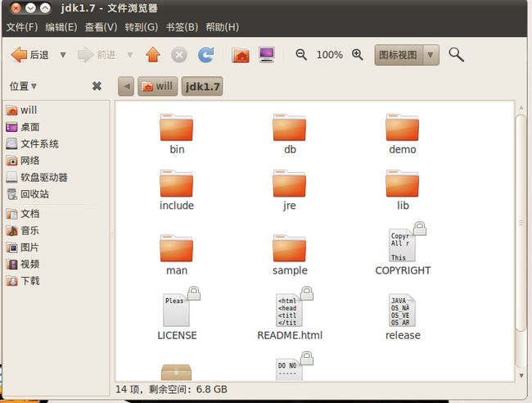Screen dimensions: 532x403
Task: Select the db folder icon
Action: [290, 127]
